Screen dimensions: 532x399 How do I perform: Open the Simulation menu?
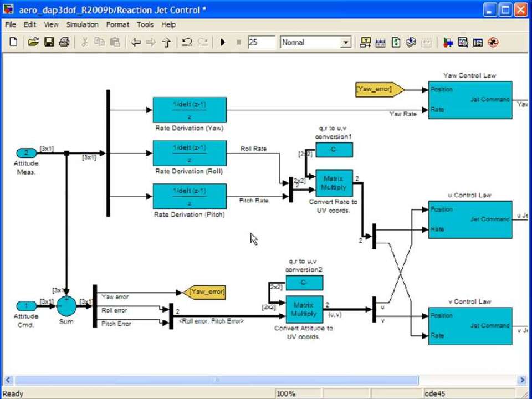tap(82, 24)
